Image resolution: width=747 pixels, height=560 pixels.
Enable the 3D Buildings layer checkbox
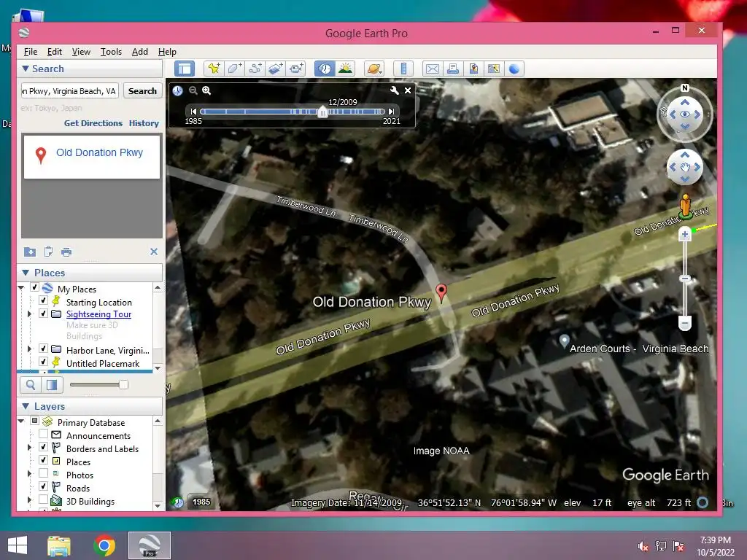[43, 499]
